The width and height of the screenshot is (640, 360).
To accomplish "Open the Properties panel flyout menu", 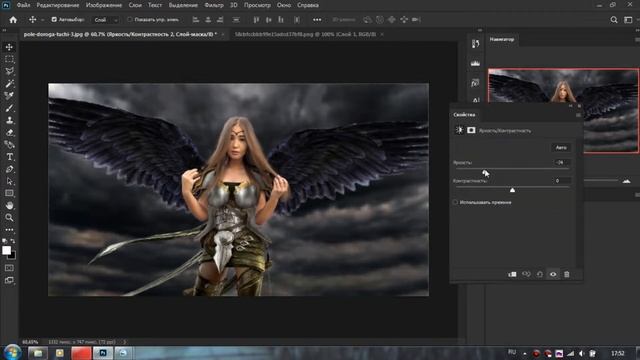I will [578, 115].
